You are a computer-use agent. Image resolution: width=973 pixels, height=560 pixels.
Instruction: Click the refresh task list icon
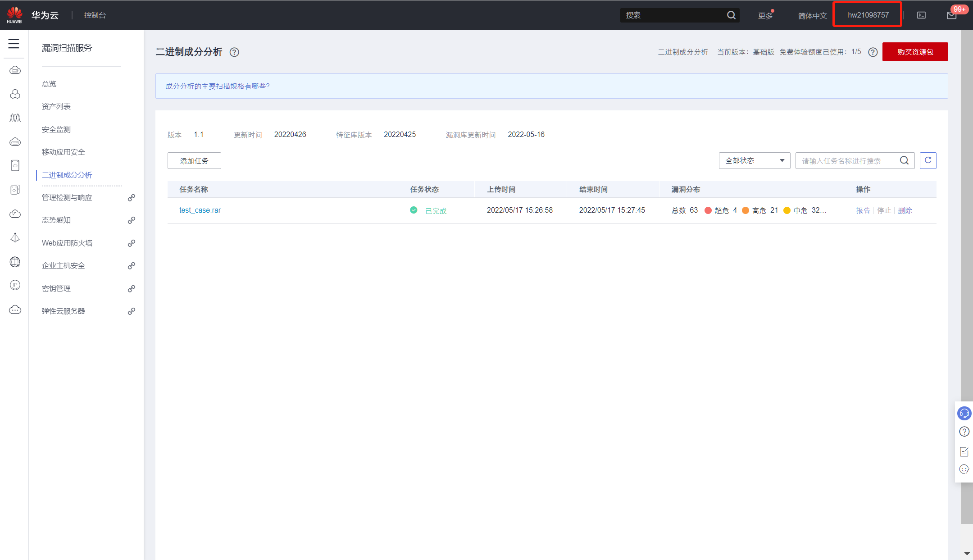[x=928, y=161]
